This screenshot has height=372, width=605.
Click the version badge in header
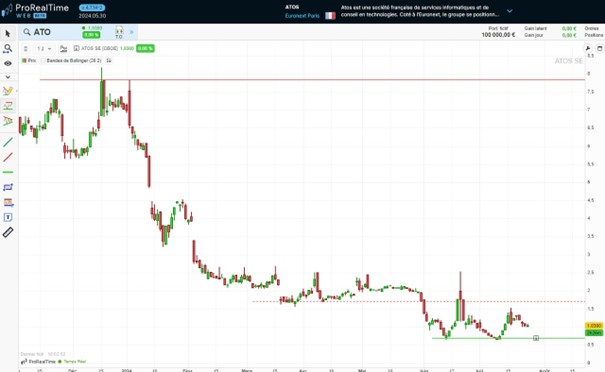tap(92, 7)
